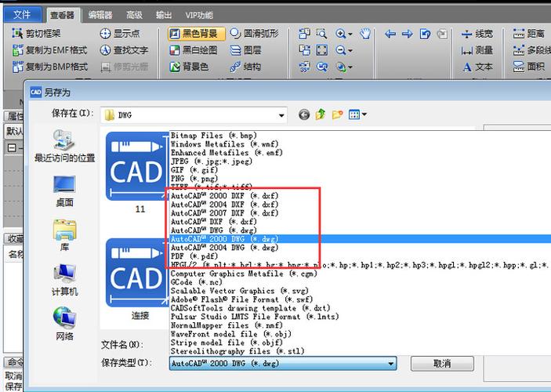Open 查找文字 find text tool
This screenshot has height=392, width=551.
pos(124,50)
